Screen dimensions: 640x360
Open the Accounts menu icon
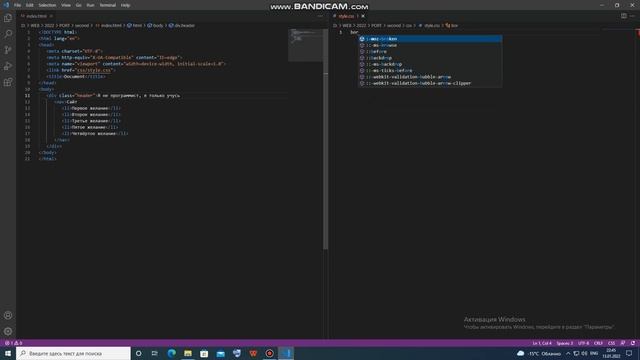[8, 316]
